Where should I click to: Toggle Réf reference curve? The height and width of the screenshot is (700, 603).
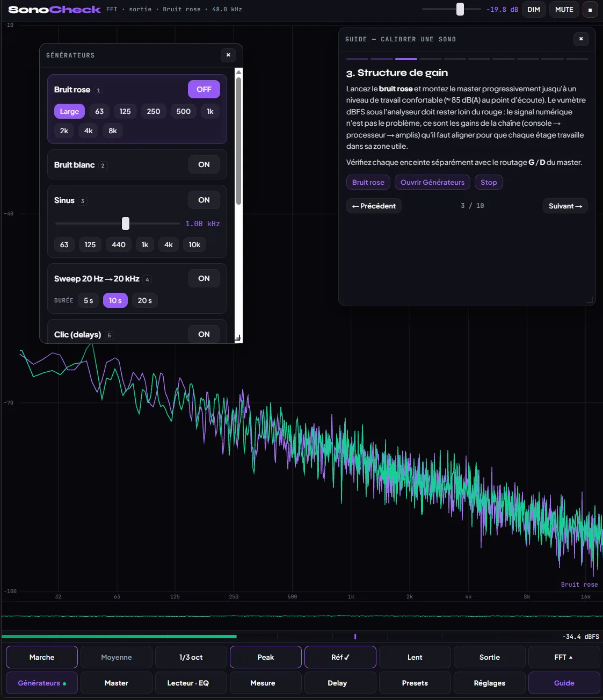click(340, 657)
